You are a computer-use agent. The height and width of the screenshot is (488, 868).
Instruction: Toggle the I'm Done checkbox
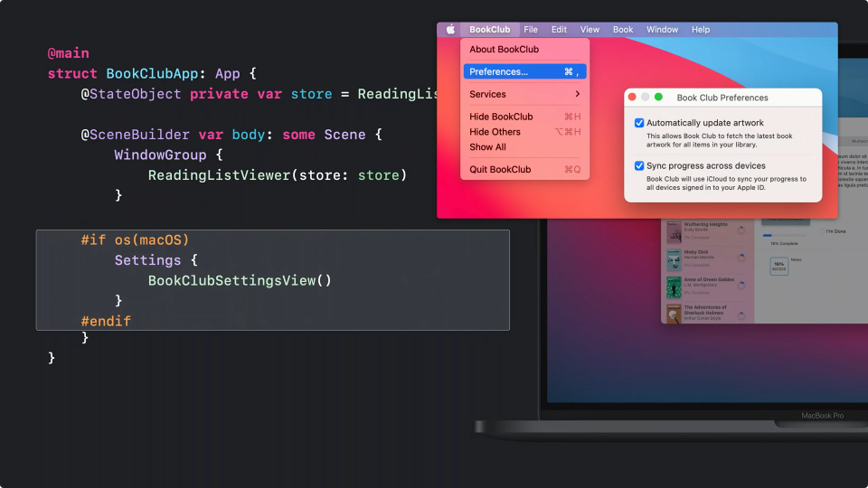822,231
